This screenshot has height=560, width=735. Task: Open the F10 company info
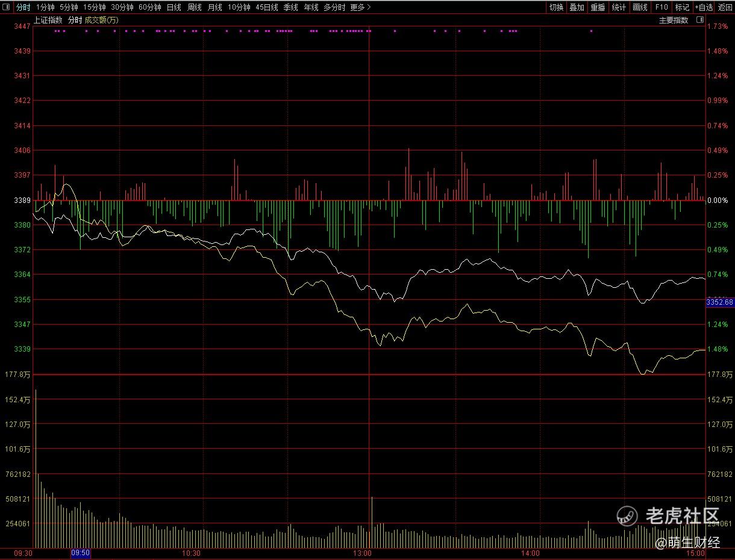click(661, 8)
